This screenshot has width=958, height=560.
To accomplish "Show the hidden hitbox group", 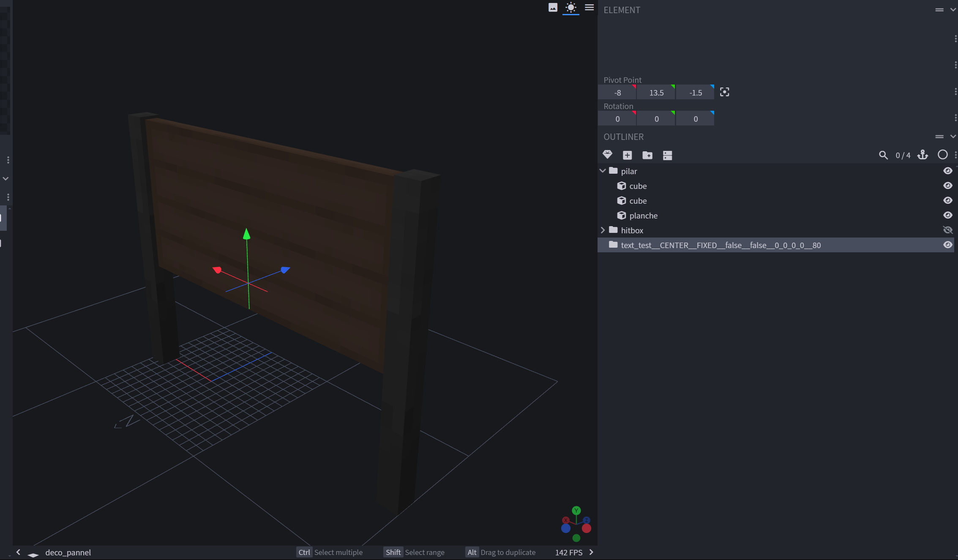I will pyautogui.click(x=947, y=230).
